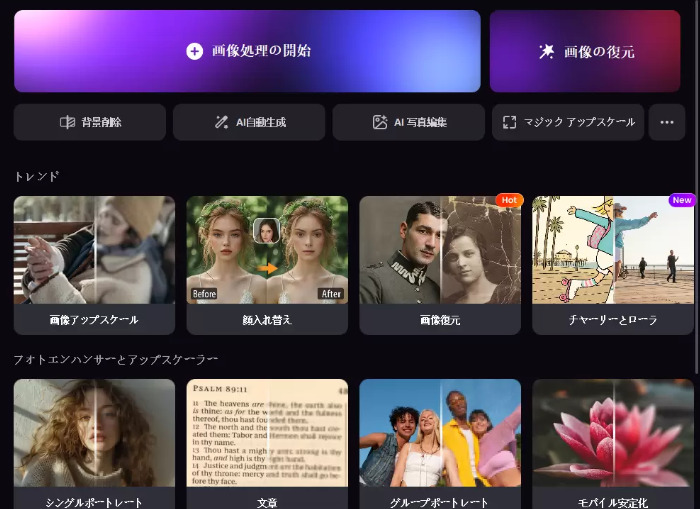Open the チャーリーとローラ cartoon thumbnail
Image resolution: width=700 pixels, height=509 pixels.
point(613,250)
